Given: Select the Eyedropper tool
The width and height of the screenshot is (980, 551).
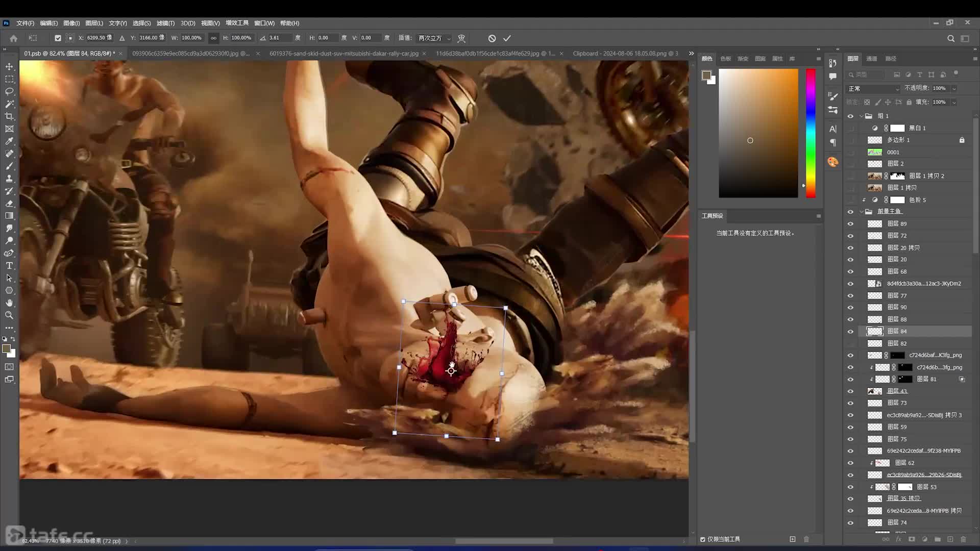Looking at the screenshot, I should (x=9, y=141).
